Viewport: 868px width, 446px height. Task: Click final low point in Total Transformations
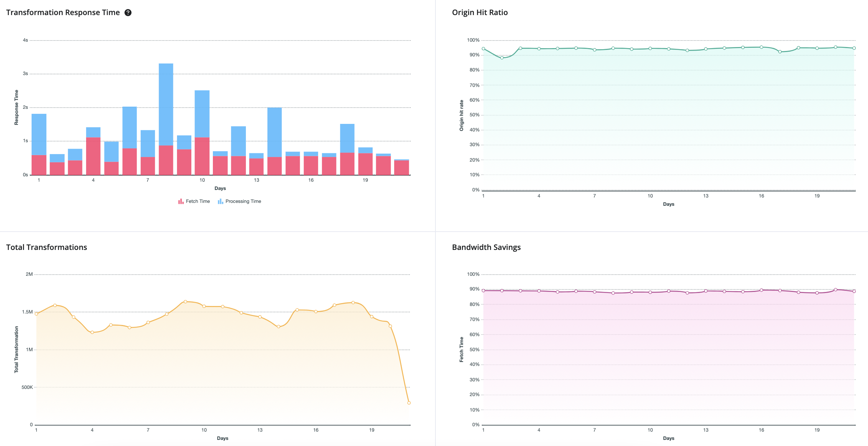[x=409, y=403]
